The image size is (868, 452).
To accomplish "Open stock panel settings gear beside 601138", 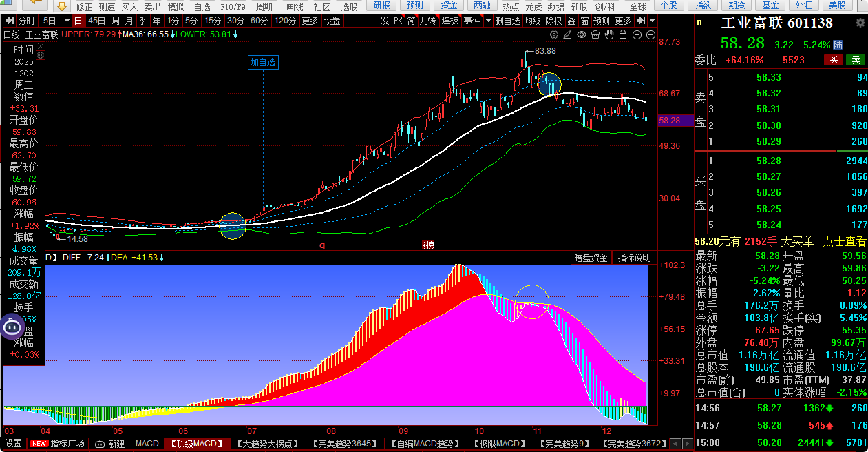I will click(860, 23).
